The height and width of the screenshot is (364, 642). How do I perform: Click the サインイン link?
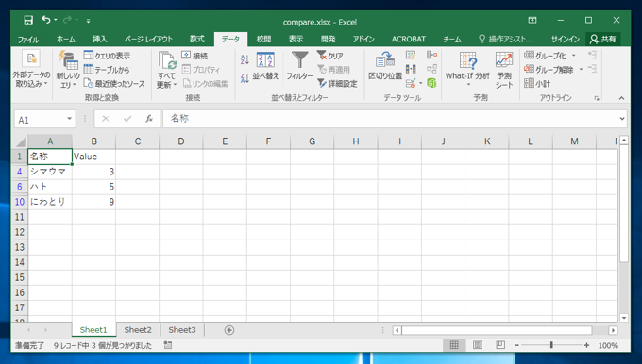[x=566, y=40]
